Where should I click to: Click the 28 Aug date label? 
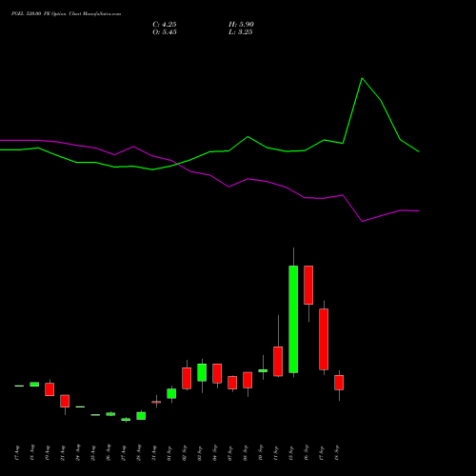pyautogui.click(x=139, y=453)
